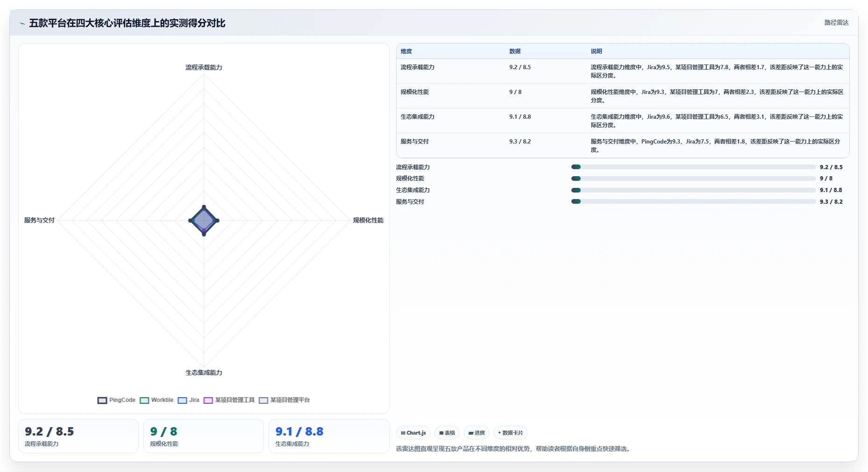The height and width of the screenshot is (472, 868).
Task: Click the 数据卡片 tag chip
Action: (511, 433)
